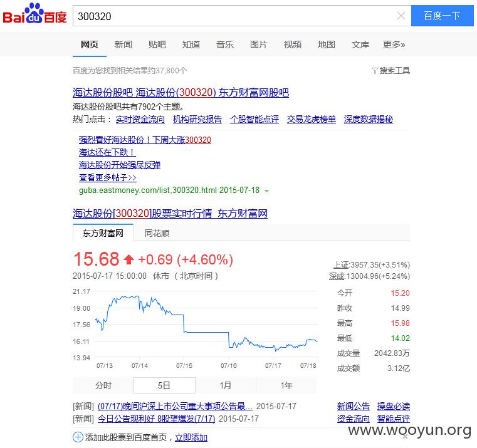Open news (07/17)晚间沪深上市公司重大事项公告最...
477x448 pixels.
[175, 406]
